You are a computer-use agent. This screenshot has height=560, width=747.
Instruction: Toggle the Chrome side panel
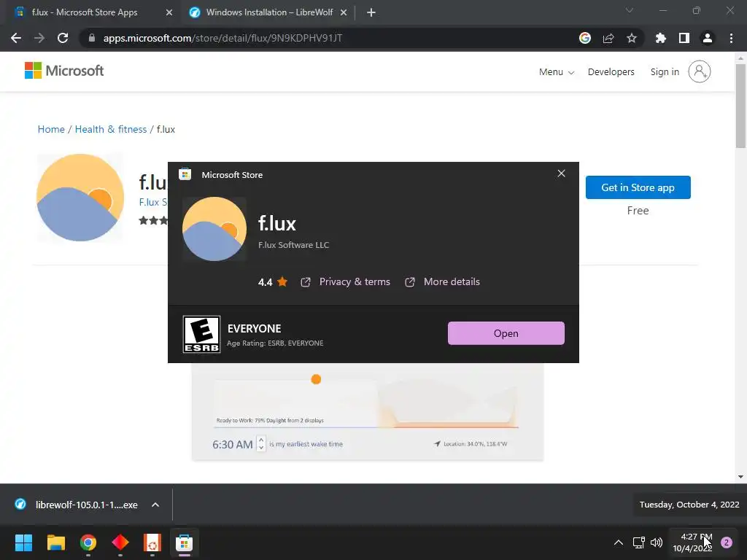pyautogui.click(x=684, y=38)
